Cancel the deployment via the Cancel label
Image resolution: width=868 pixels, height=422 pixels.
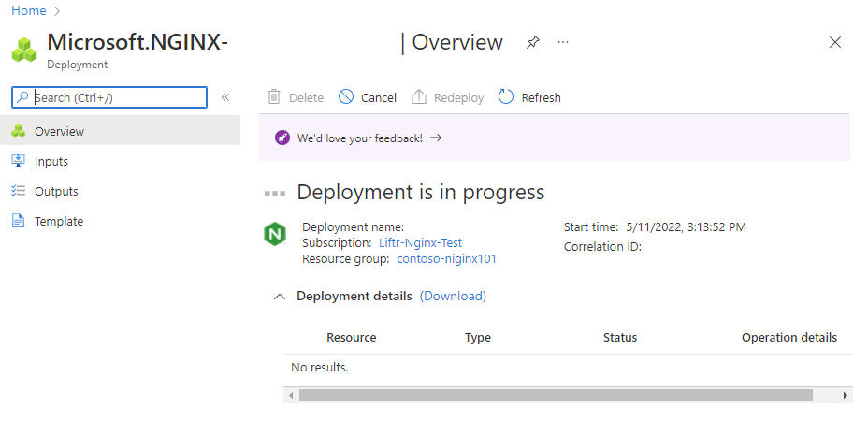[x=379, y=98]
